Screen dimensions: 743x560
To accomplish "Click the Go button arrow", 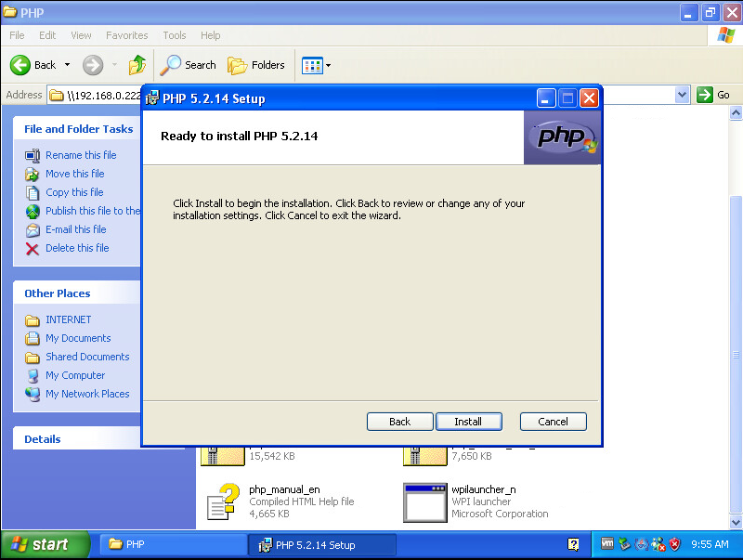I will tap(705, 95).
